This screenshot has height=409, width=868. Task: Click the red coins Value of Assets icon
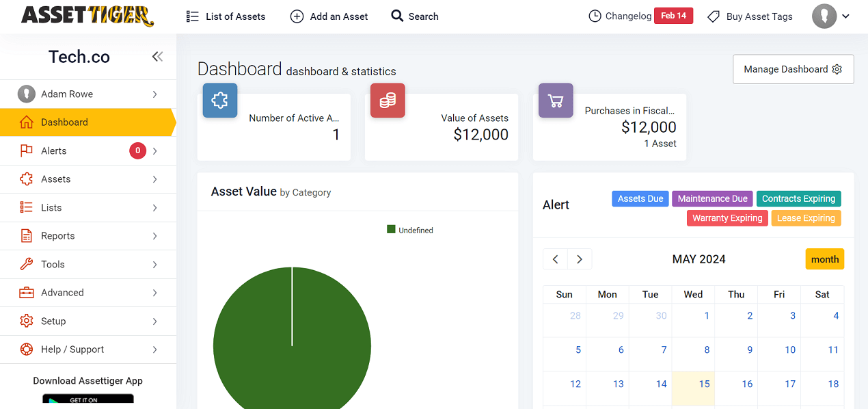(388, 101)
